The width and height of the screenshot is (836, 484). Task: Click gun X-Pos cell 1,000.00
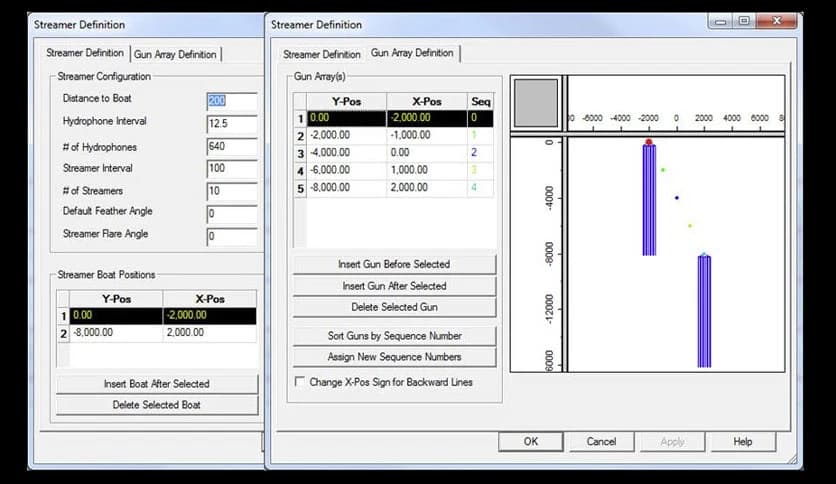point(427,171)
